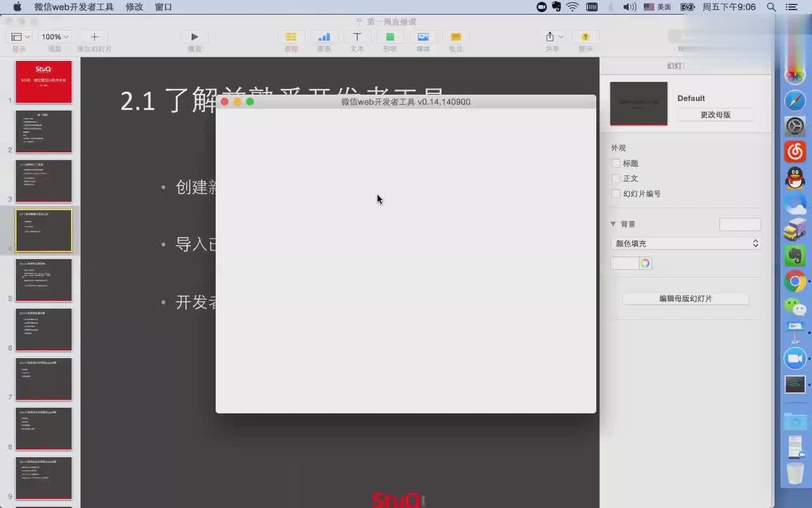Open Notification Center in the menu bar

tap(791, 7)
